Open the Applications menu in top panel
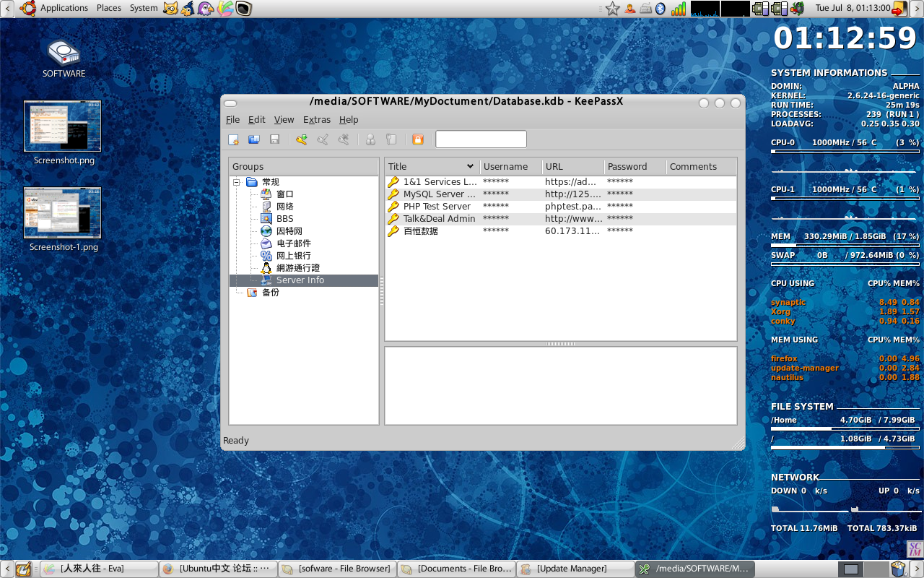 tap(64, 8)
